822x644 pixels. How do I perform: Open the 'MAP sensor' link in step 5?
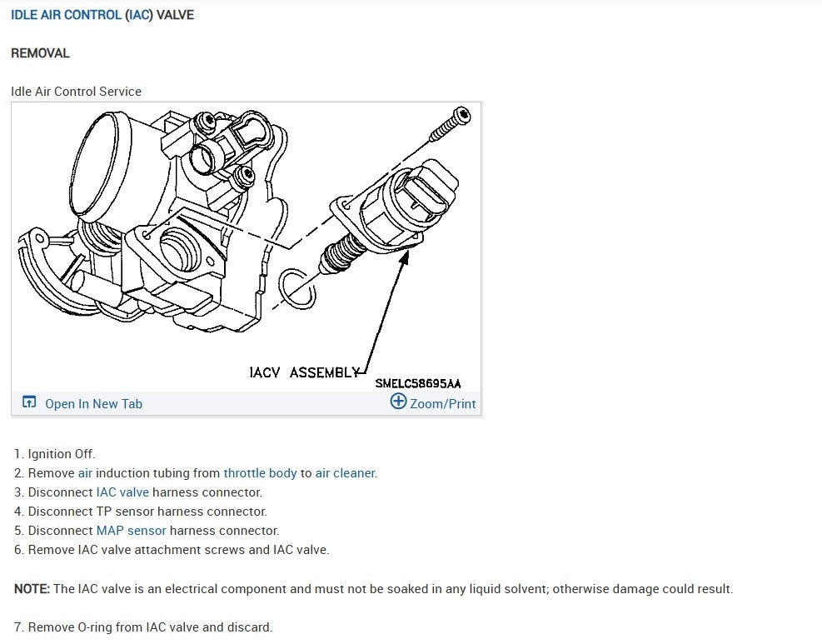coord(131,531)
